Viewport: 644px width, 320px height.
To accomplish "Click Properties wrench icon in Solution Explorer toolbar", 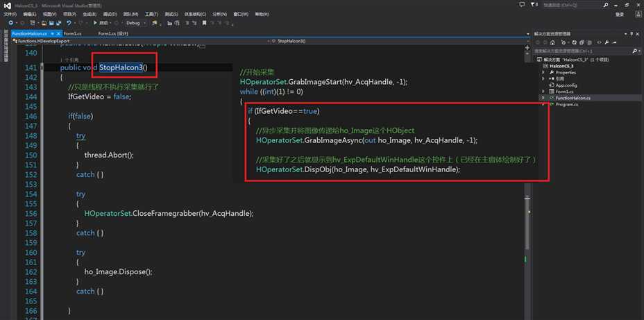I will [607, 42].
